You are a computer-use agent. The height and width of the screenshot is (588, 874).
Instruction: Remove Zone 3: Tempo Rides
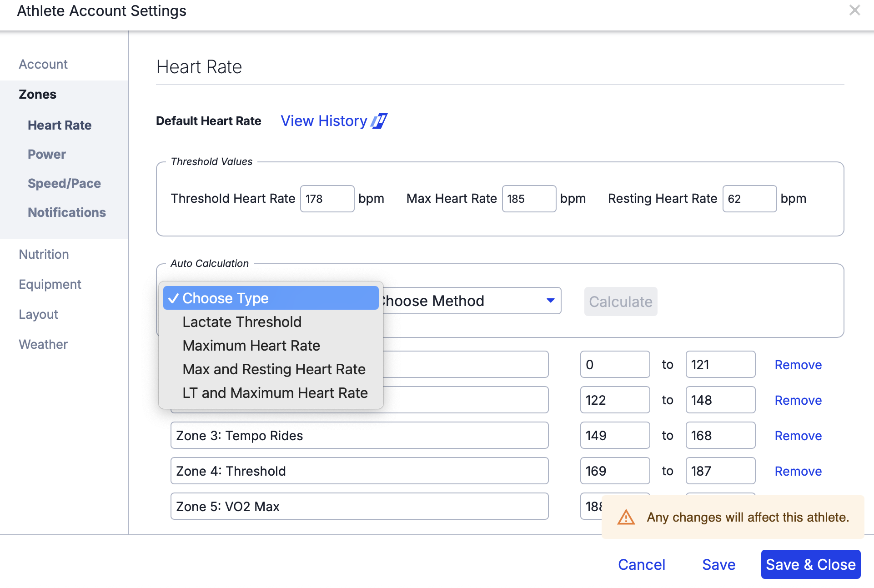click(798, 436)
